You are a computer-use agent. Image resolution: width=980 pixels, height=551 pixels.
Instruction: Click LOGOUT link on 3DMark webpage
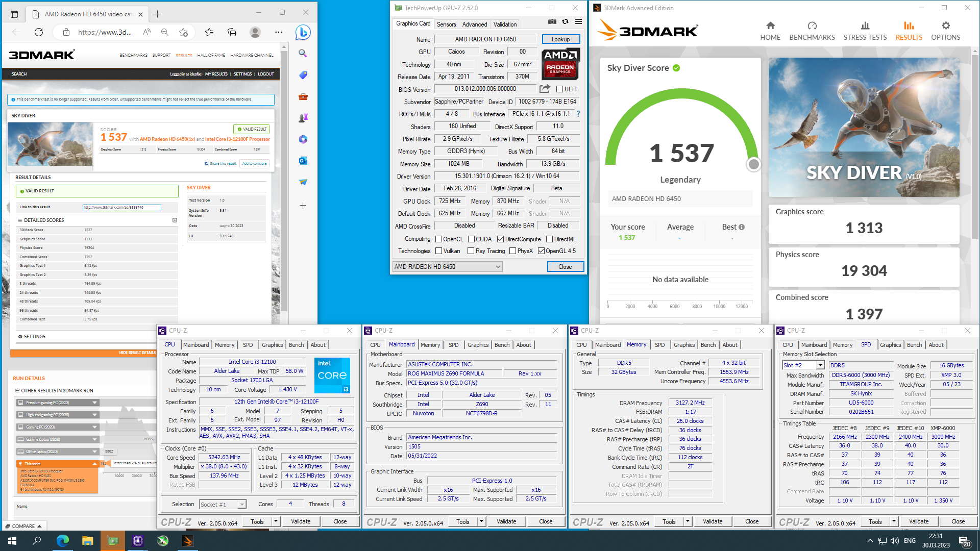pos(266,74)
